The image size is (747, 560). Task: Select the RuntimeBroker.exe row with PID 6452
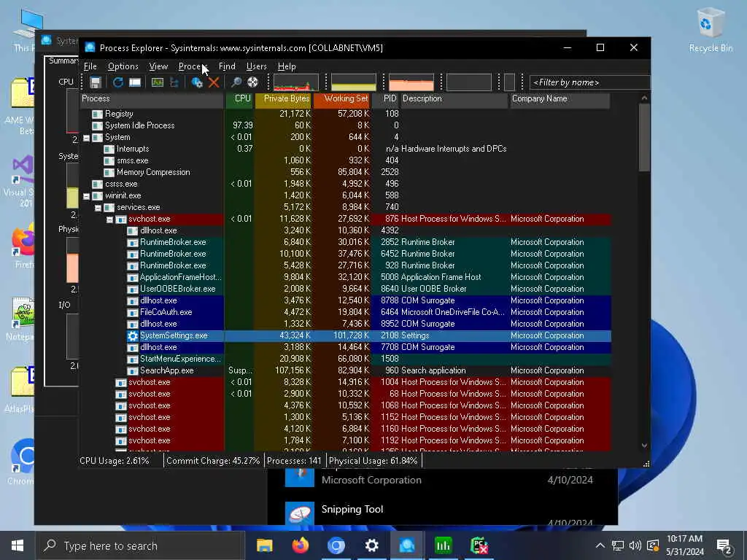(345, 254)
